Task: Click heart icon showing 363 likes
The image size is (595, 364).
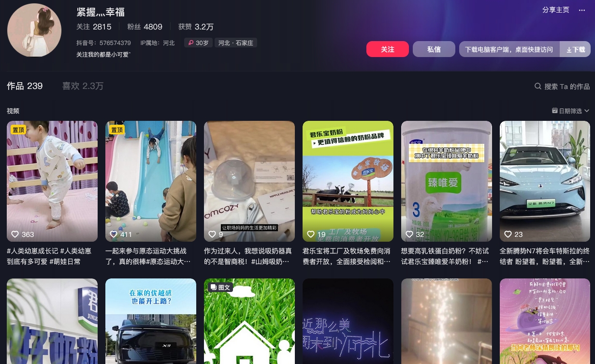Action: pos(15,234)
